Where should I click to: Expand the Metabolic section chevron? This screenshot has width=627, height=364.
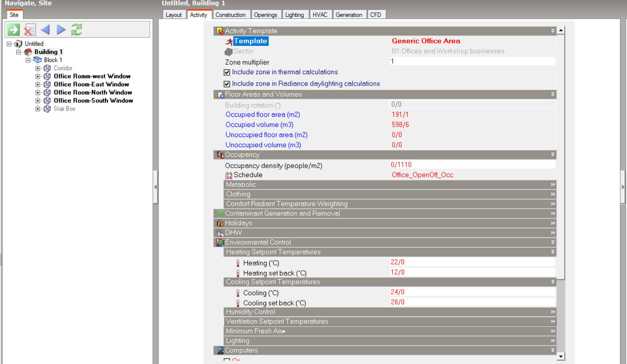[552, 184]
